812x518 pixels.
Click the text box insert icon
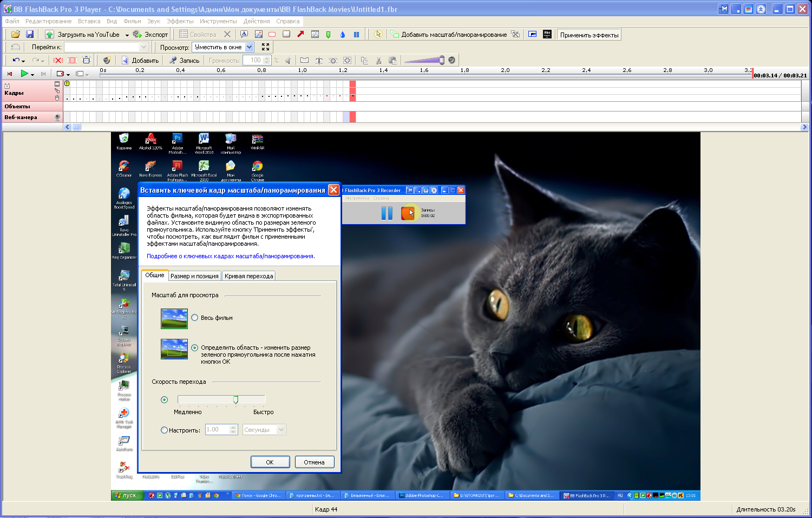pyautogui.click(x=244, y=34)
